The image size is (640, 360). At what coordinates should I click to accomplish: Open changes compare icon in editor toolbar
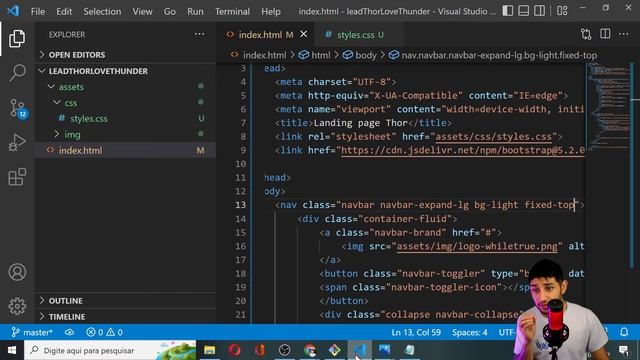(x=586, y=34)
